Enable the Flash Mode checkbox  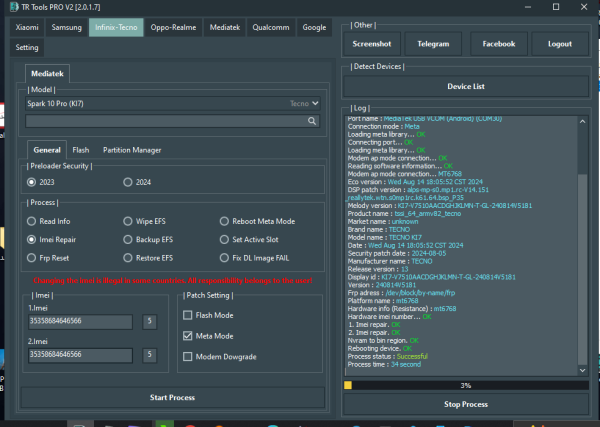[x=188, y=315]
